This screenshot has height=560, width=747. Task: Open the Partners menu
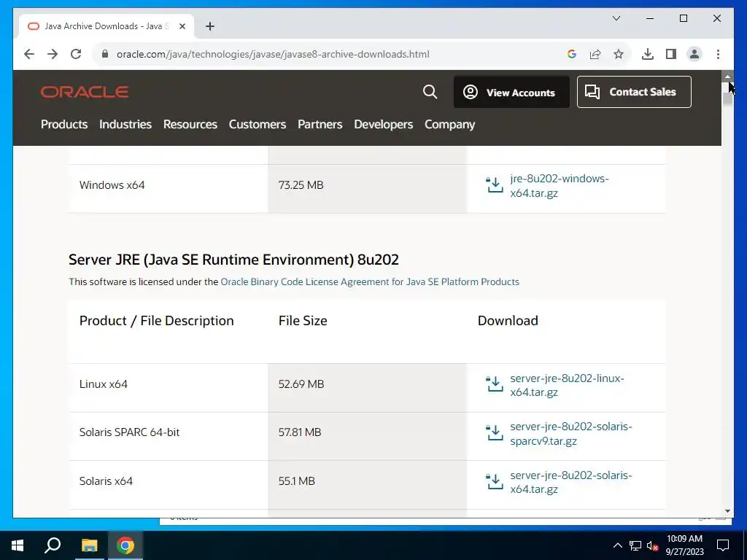pyautogui.click(x=320, y=124)
